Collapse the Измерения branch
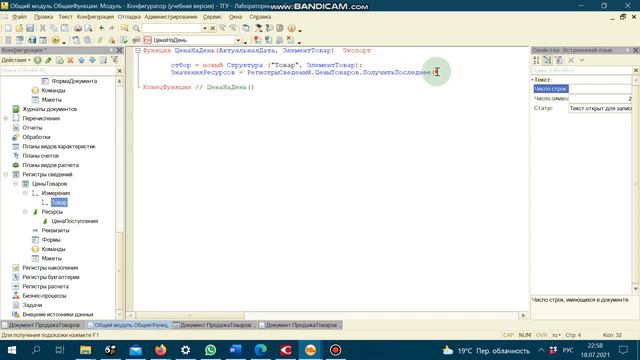This screenshot has height=360, width=640. (25, 193)
